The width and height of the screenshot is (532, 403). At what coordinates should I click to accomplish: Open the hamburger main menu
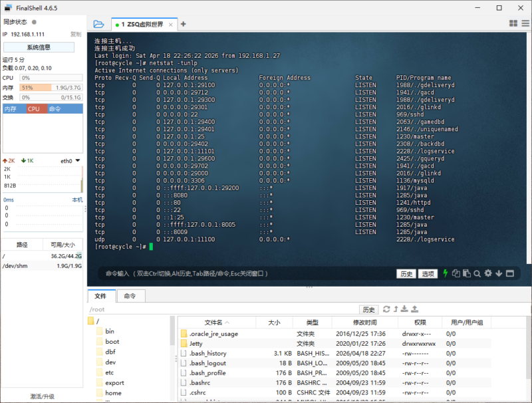pyautogui.click(x=525, y=23)
